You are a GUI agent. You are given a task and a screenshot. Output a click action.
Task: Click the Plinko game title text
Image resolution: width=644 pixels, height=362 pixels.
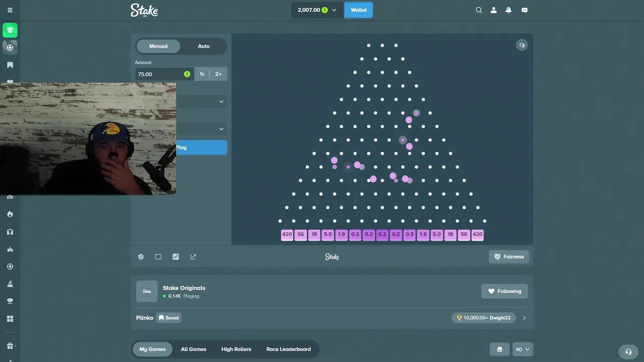(x=144, y=318)
